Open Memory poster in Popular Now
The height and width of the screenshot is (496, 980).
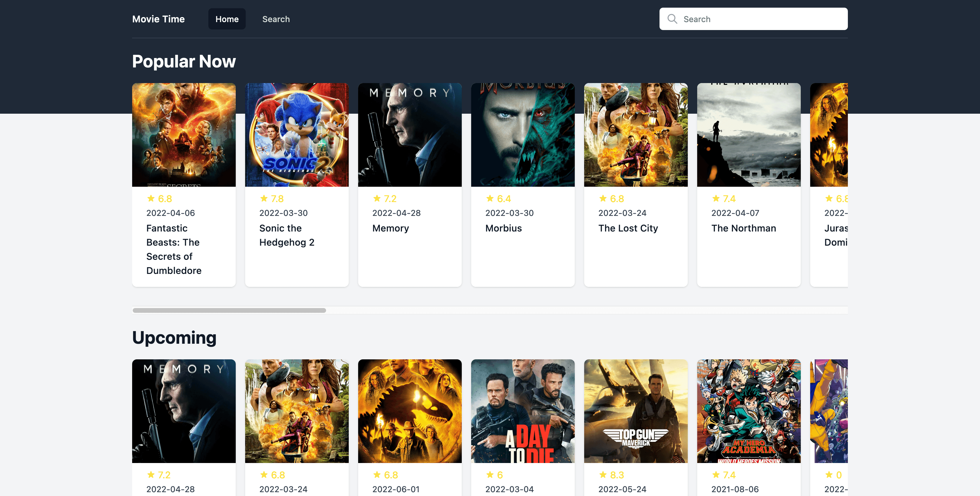click(410, 135)
